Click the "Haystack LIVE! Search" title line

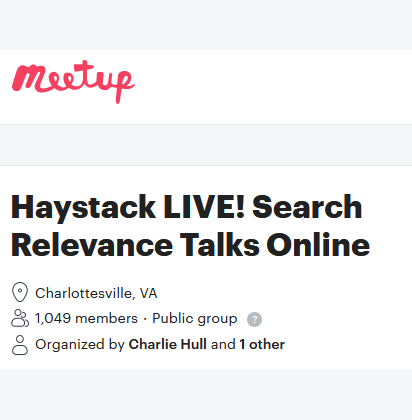(187, 208)
